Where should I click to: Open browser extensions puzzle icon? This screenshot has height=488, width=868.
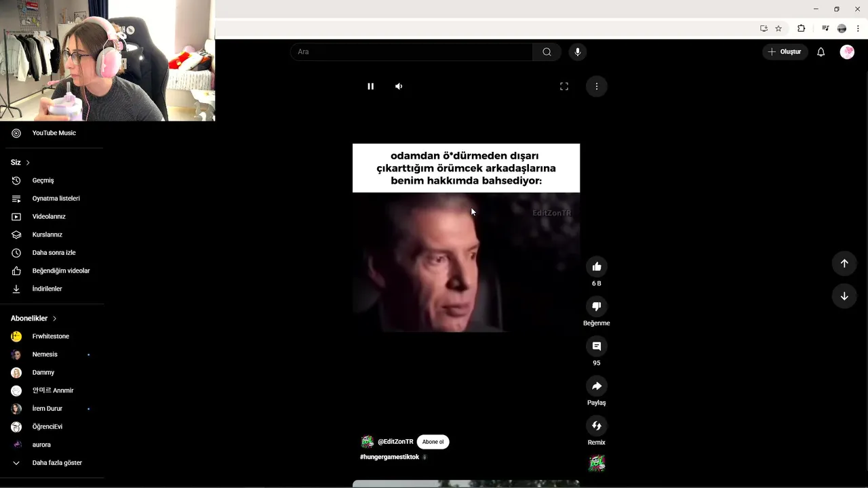pyautogui.click(x=801, y=28)
